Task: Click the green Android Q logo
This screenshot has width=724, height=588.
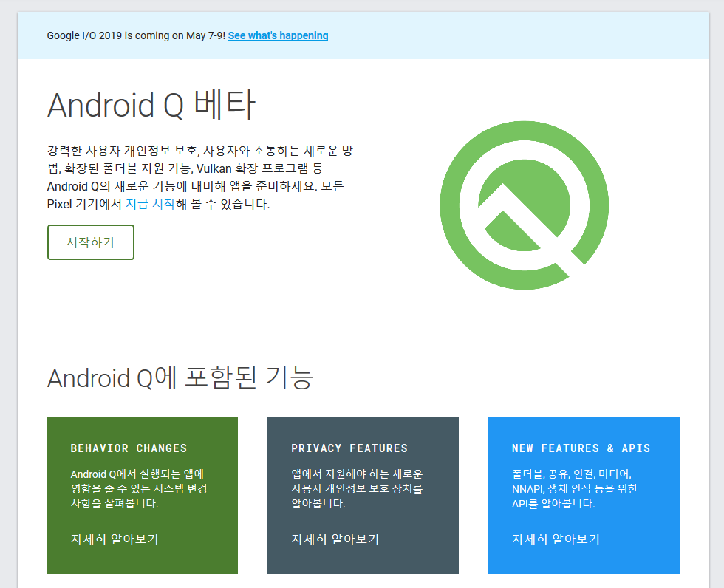Action: point(524,205)
